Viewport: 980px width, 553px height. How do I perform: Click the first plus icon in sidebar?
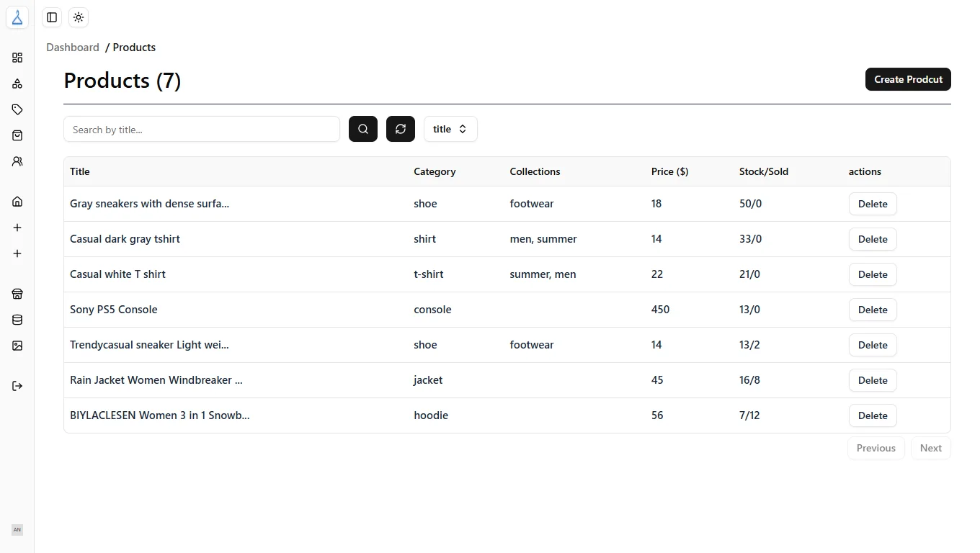click(x=17, y=228)
